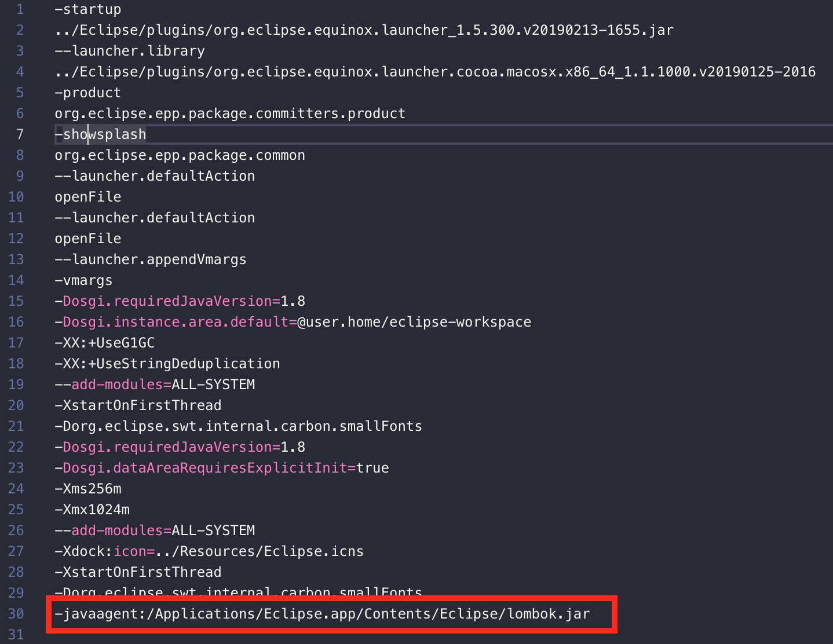Click the --launcher.library text on line 3
Viewport: 833px width, 644px height.
coord(129,50)
